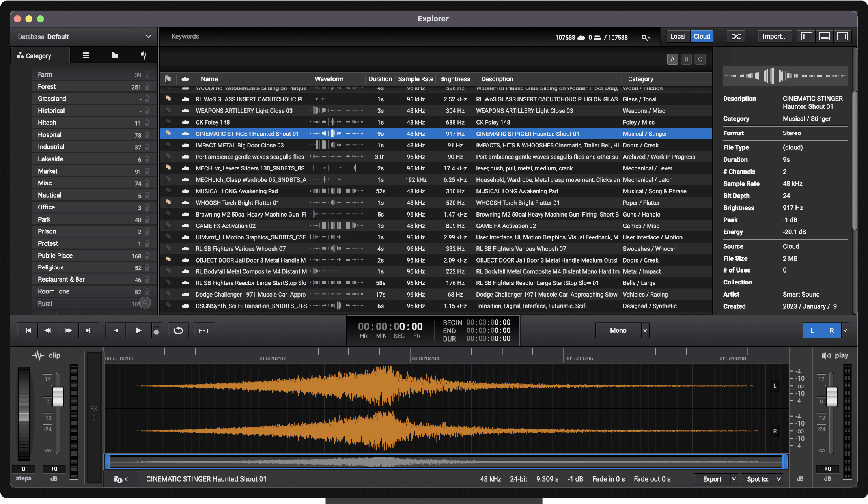Open the Export options arrow
Screen dimensions: 868x504
[734, 479]
